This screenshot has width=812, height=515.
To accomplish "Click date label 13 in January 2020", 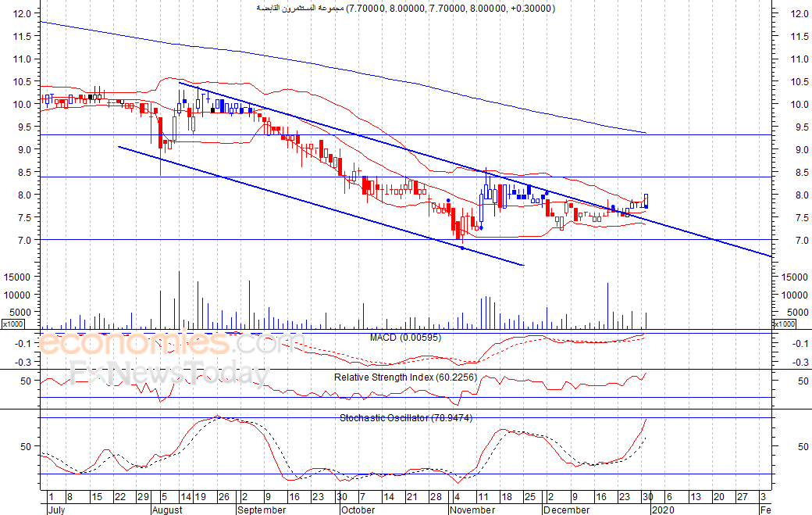I will point(696,497).
